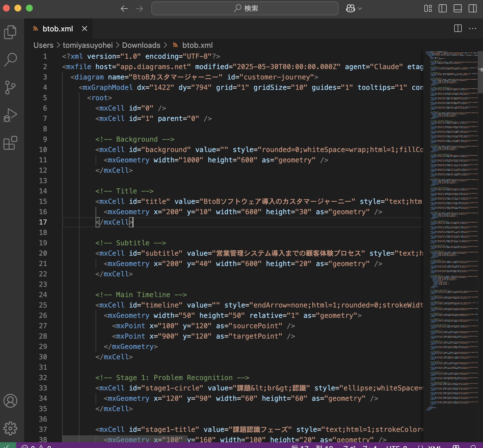The height and width of the screenshot is (448, 483).
Task: Open the Search view in activity bar
Action: [10, 60]
